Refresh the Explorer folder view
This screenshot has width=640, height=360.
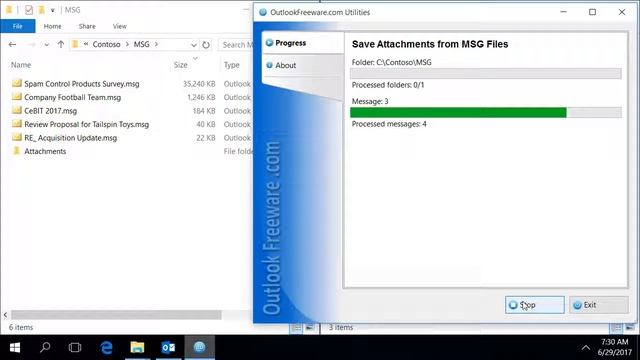point(206,44)
